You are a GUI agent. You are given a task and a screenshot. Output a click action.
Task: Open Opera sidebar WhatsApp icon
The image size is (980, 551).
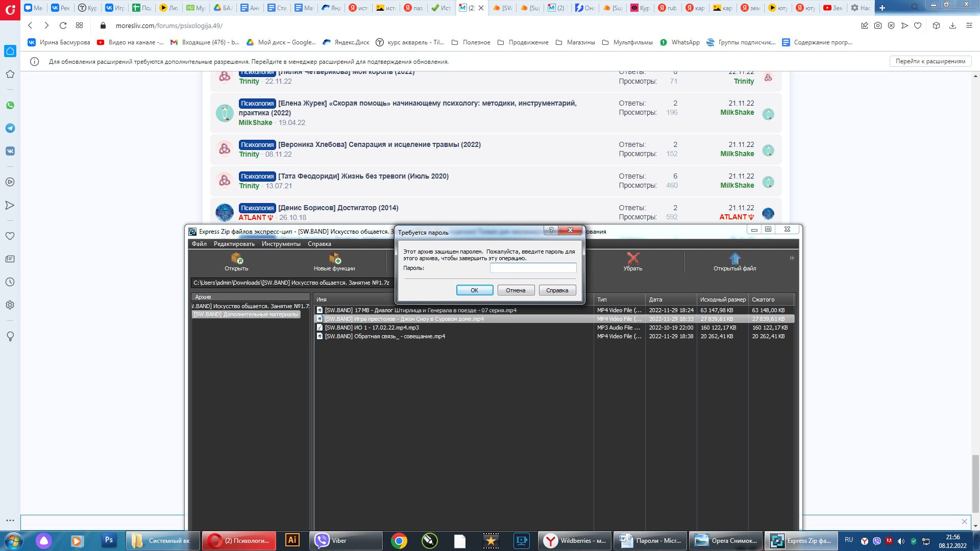(10, 105)
